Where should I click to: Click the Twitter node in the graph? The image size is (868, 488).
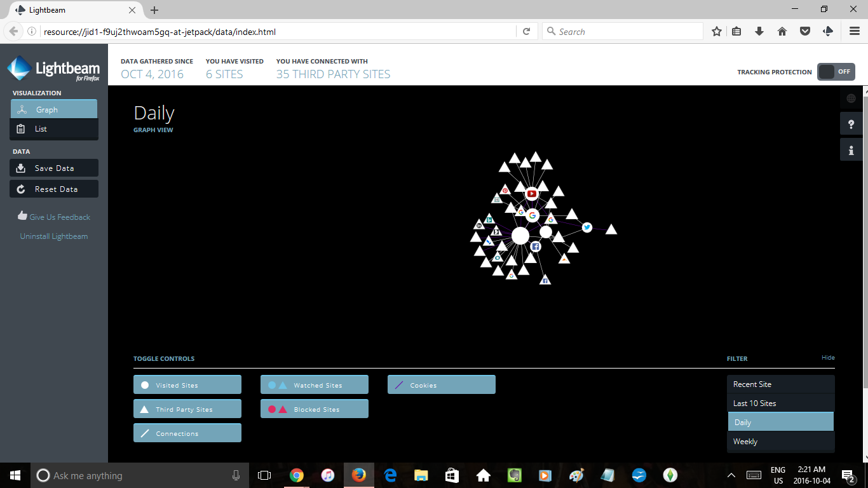click(x=587, y=227)
